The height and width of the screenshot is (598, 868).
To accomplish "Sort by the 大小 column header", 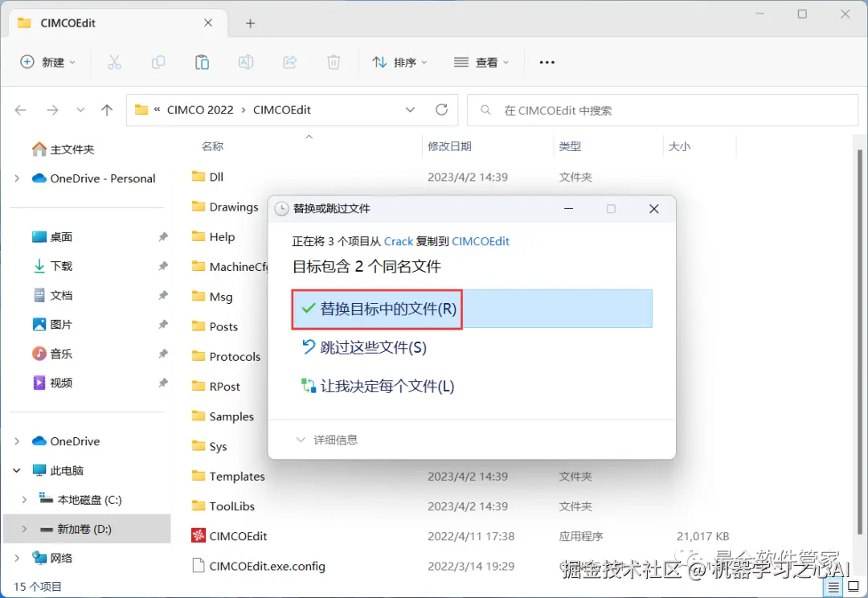I will tap(679, 147).
